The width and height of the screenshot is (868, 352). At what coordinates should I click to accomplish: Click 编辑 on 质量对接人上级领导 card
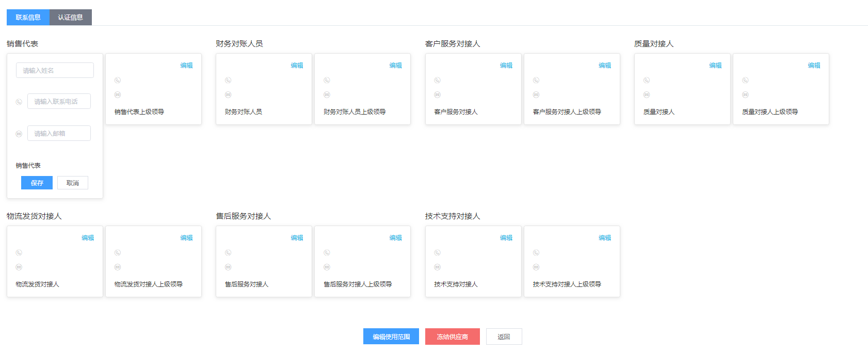click(814, 66)
